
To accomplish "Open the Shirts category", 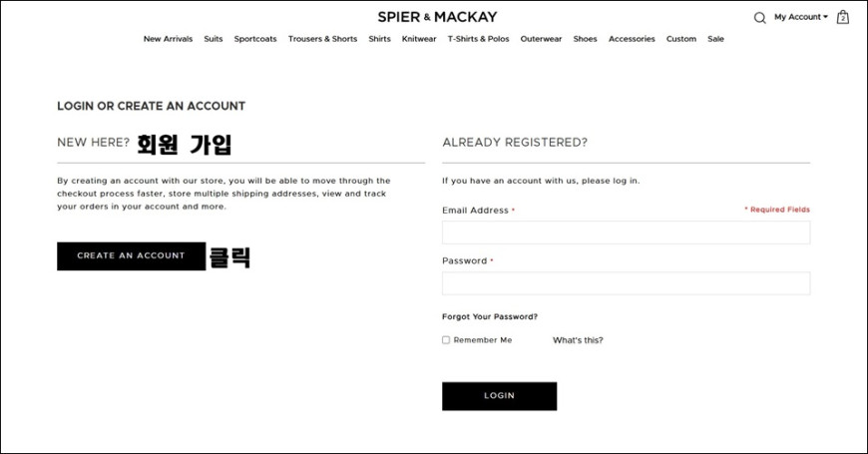I will tap(380, 39).
